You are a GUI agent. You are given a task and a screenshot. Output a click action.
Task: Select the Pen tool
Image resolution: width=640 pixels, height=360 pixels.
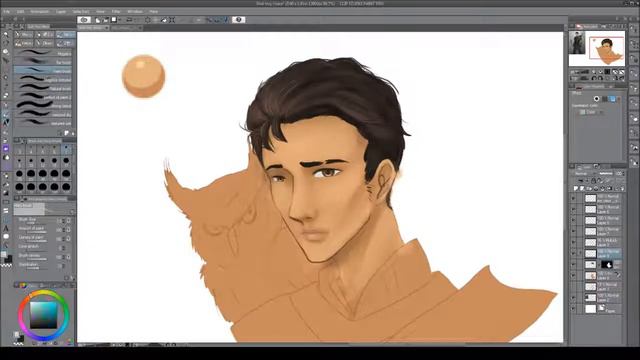point(6,104)
